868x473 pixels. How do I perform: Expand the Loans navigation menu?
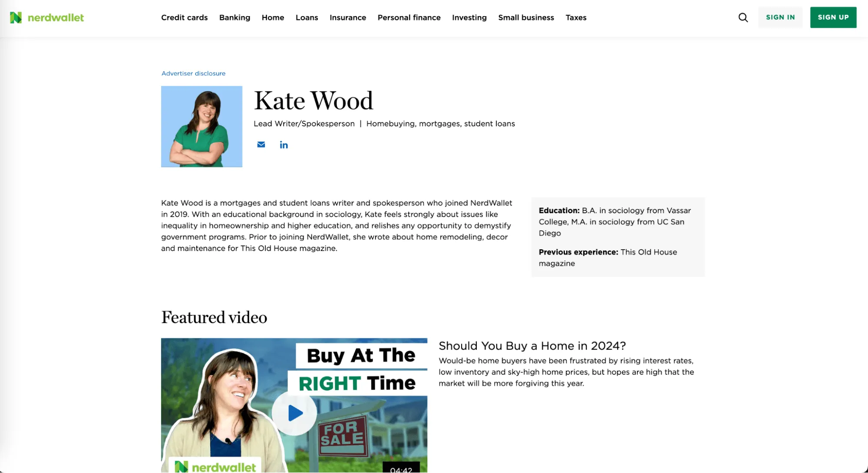tap(307, 17)
